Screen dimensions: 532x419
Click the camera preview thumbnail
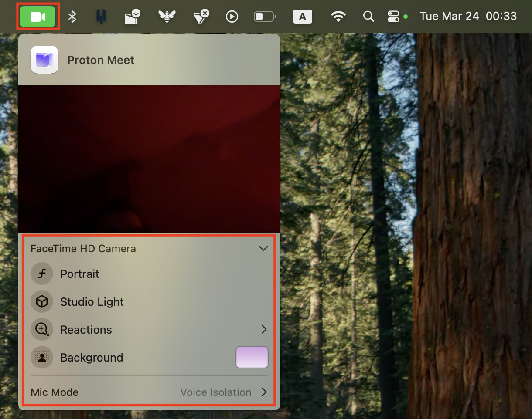click(x=149, y=159)
